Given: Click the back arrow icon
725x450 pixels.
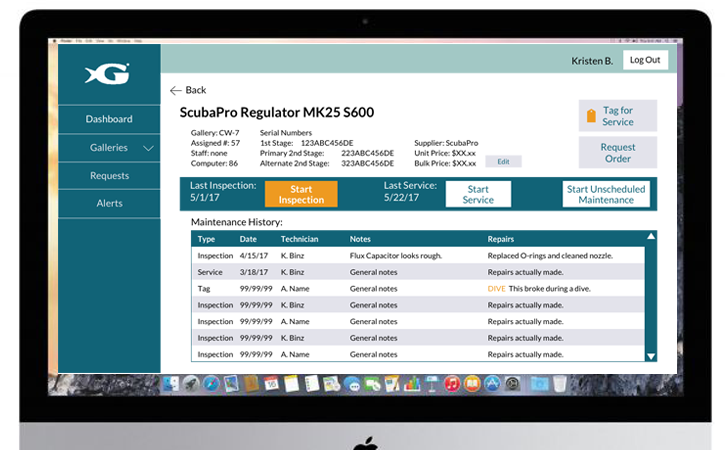Looking at the screenshot, I should (x=176, y=91).
